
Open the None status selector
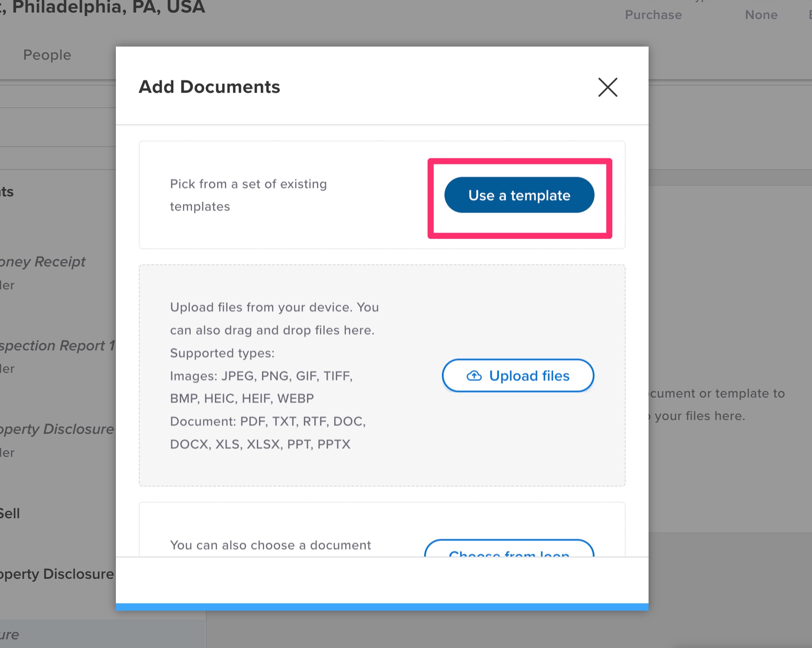(761, 15)
